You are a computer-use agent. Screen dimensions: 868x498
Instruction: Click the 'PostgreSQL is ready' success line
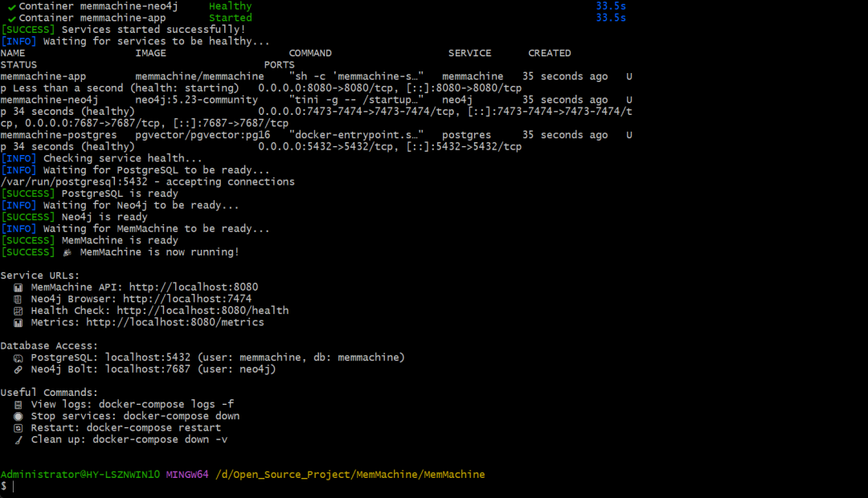(x=120, y=193)
